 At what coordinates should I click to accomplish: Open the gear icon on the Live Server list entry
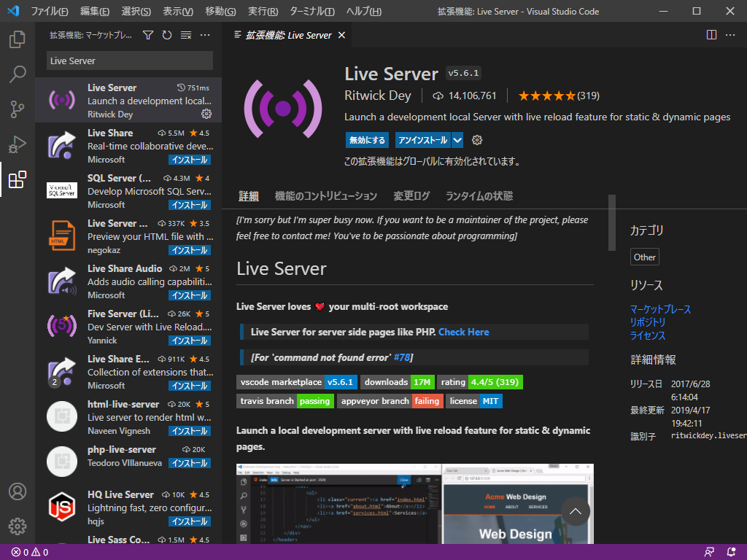click(x=206, y=114)
